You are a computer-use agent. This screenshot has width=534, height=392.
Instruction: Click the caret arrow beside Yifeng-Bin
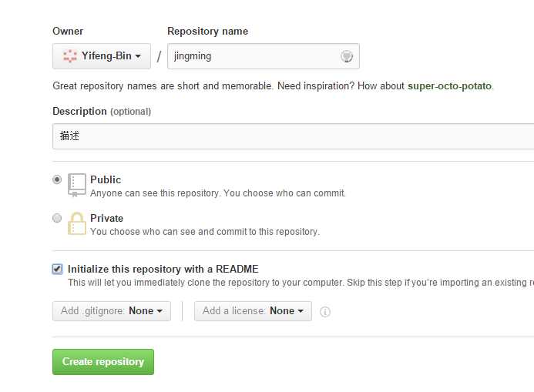click(138, 56)
